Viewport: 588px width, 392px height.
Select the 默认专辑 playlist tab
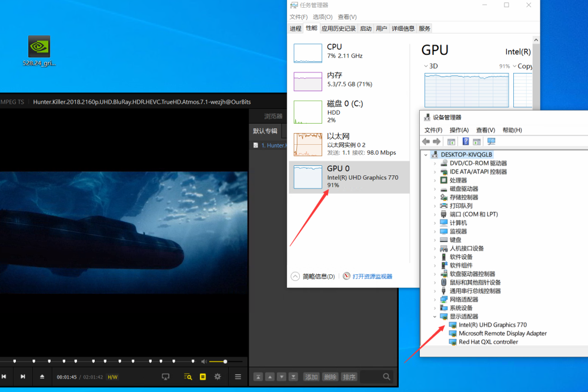click(x=265, y=131)
